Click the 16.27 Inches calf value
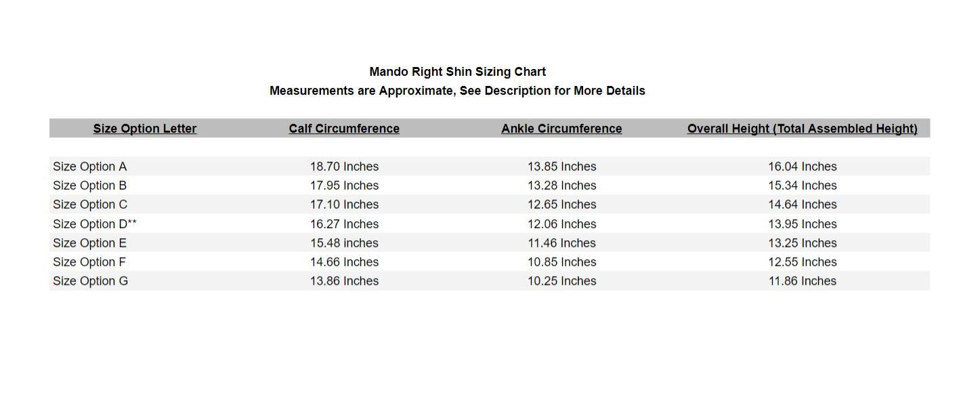The image size is (980, 408). [344, 224]
